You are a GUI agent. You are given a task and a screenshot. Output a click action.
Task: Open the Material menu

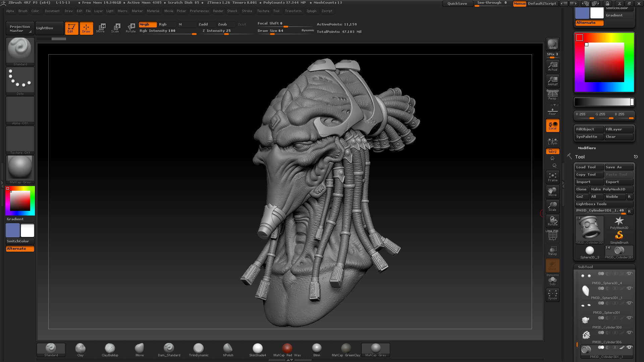[153, 11]
